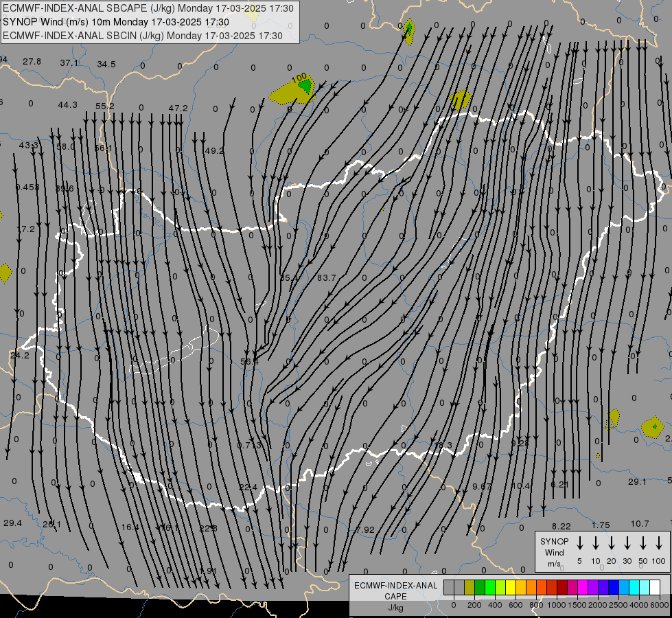Viewport: 672px width, 618px height.
Task: Select the bright green CAPE legend swatch
Action: click(x=490, y=587)
